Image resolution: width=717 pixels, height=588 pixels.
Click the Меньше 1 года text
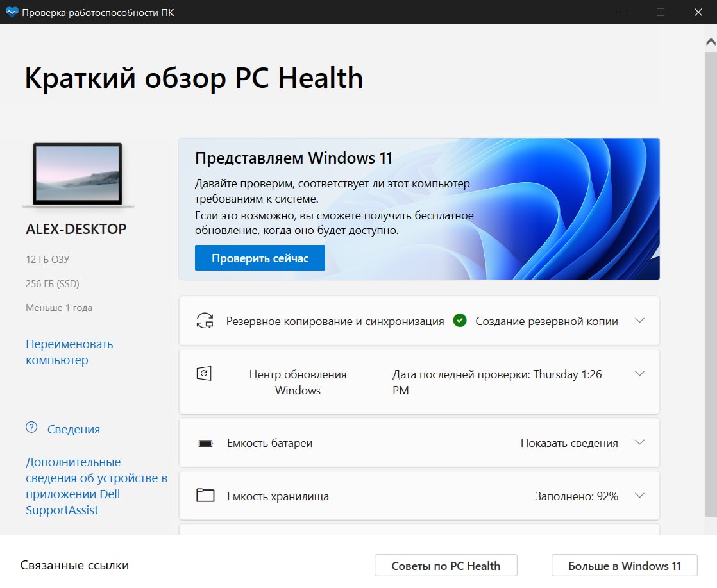[x=59, y=308]
